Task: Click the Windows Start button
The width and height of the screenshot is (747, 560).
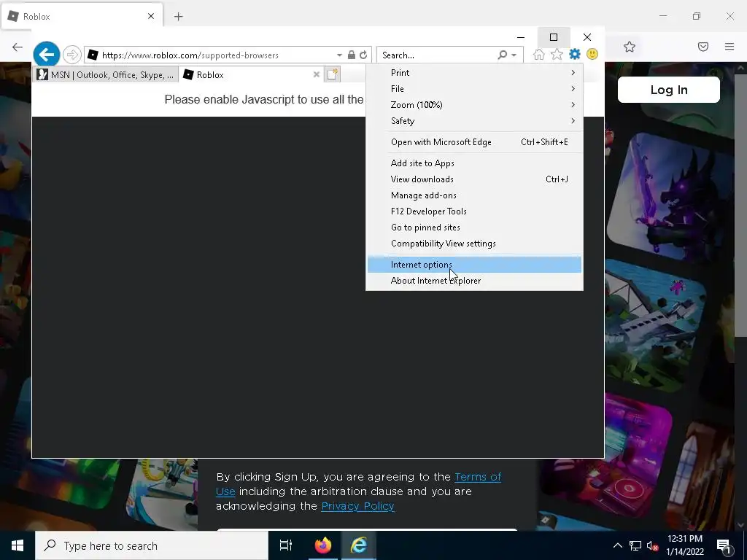Action: click(18, 545)
